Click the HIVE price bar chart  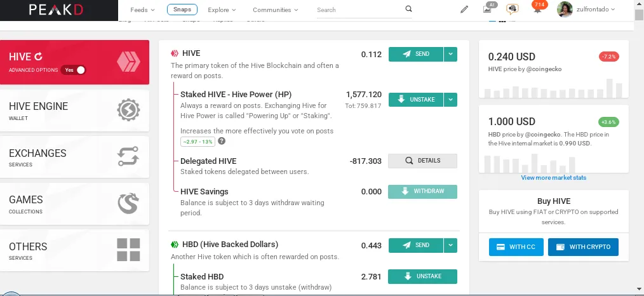click(x=553, y=88)
